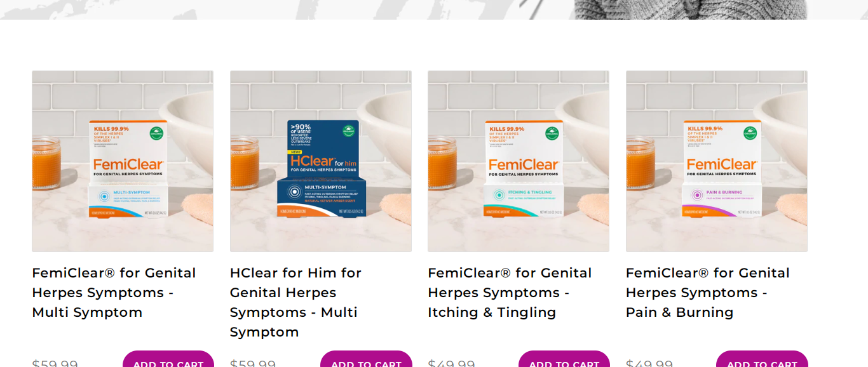Click the $59.99 price under HClear for Him
868x367 pixels.
pyautogui.click(x=253, y=363)
